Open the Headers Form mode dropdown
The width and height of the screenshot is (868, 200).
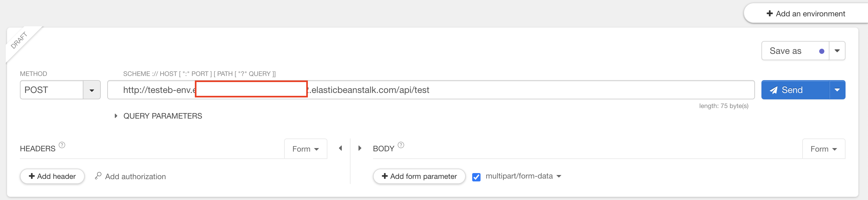pyautogui.click(x=306, y=149)
